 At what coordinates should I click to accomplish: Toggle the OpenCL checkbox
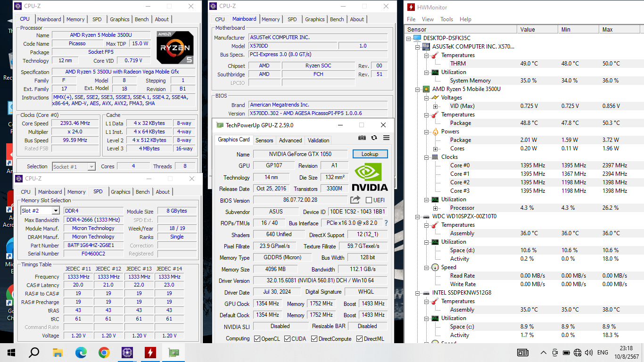click(257, 339)
